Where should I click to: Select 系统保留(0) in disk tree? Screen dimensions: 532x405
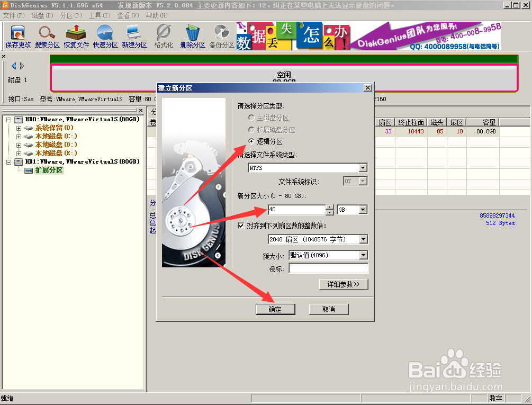pos(55,128)
